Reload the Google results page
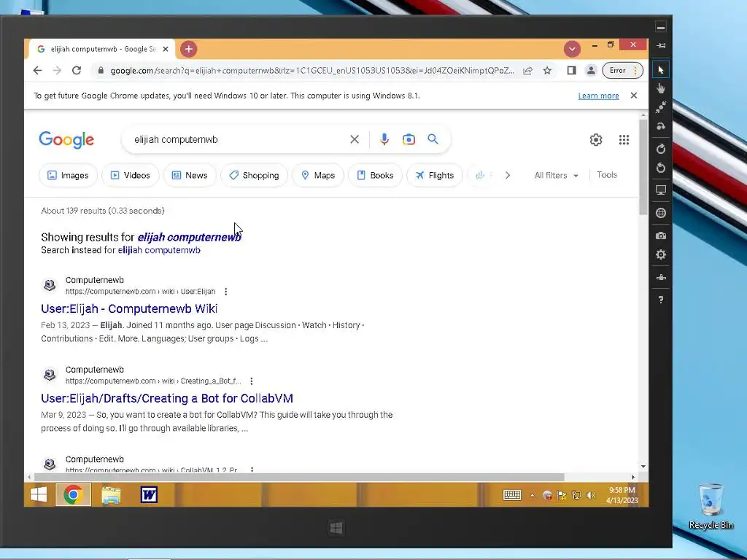The height and width of the screenshot is (560, 747). 76,71
